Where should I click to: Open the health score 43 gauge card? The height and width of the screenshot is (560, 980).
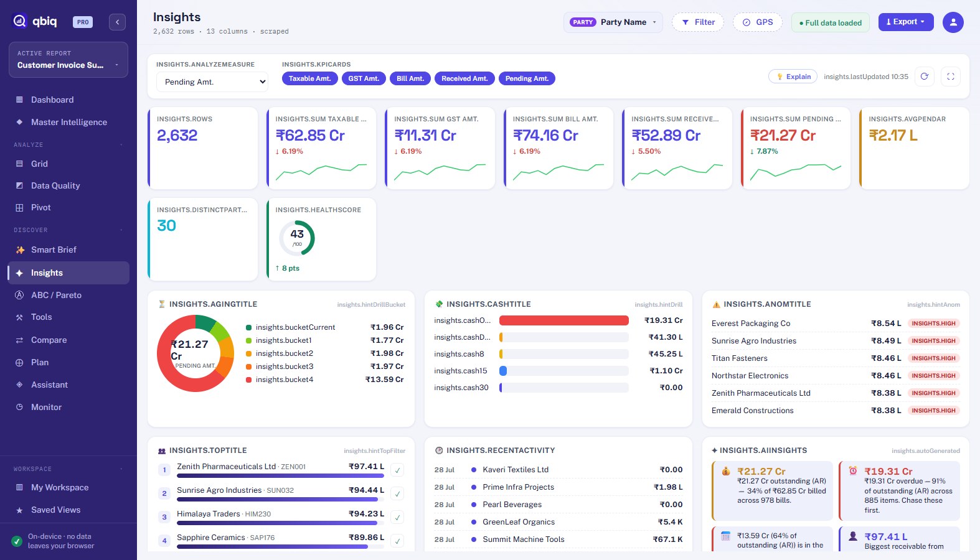(x=321, y=240)
